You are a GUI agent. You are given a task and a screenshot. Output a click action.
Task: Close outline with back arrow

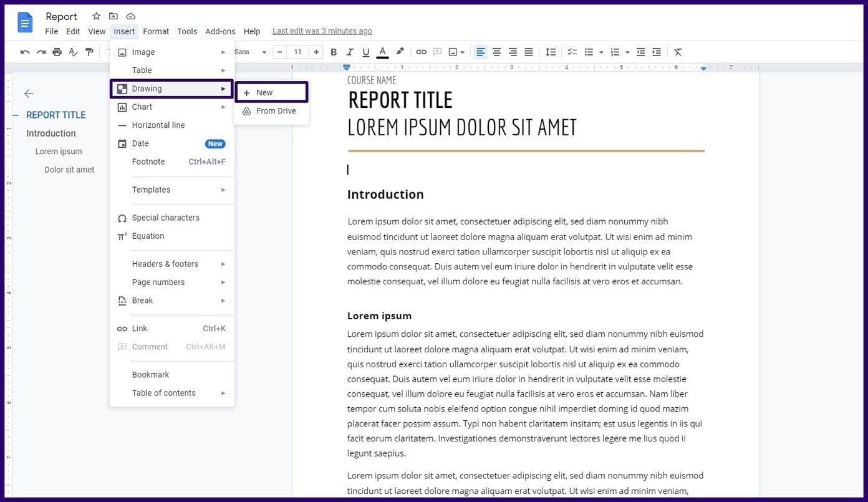tap(28, 94)
